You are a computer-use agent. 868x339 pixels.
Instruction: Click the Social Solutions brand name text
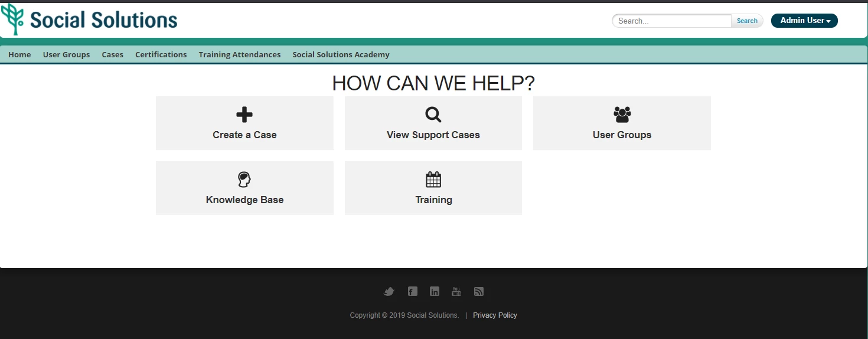click(104, 20)
